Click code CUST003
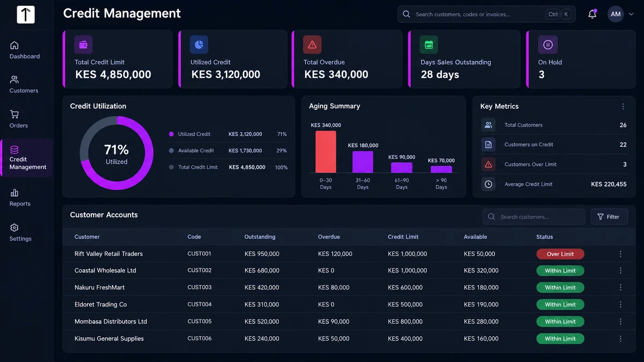 200,287
